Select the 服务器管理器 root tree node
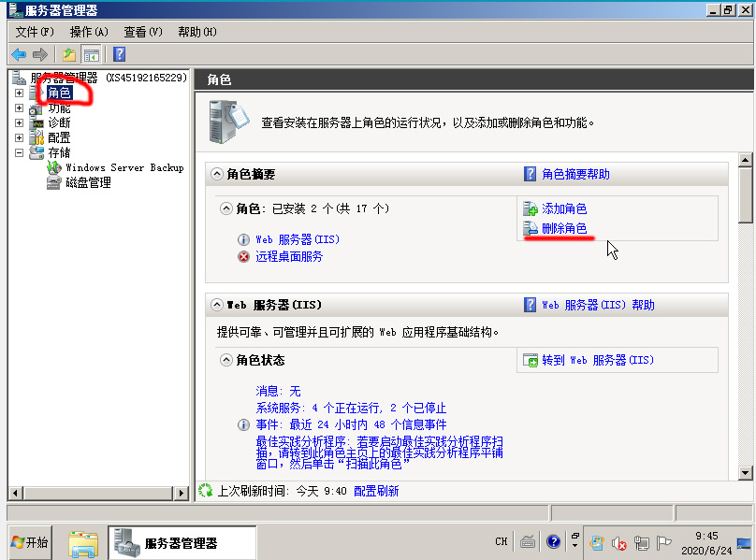 pyautogui.click(x=109, y=78)
